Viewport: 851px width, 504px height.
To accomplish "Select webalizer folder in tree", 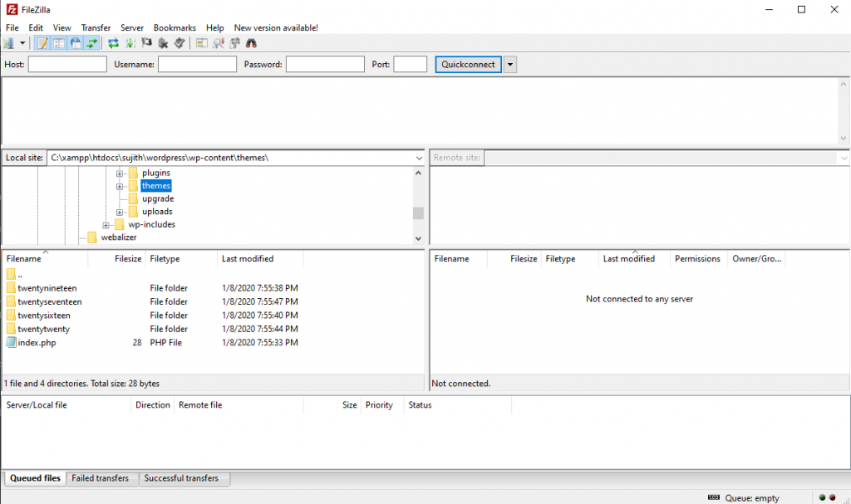I will (119, 237).
